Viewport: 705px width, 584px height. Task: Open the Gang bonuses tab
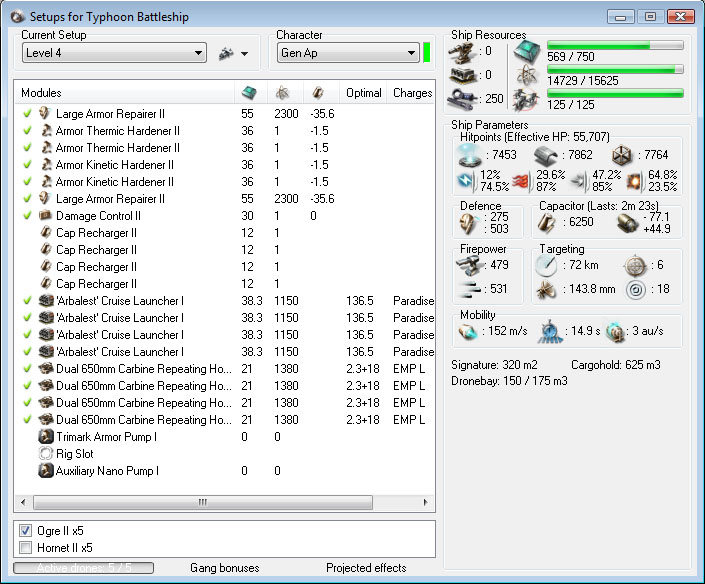tap(224, 568)
